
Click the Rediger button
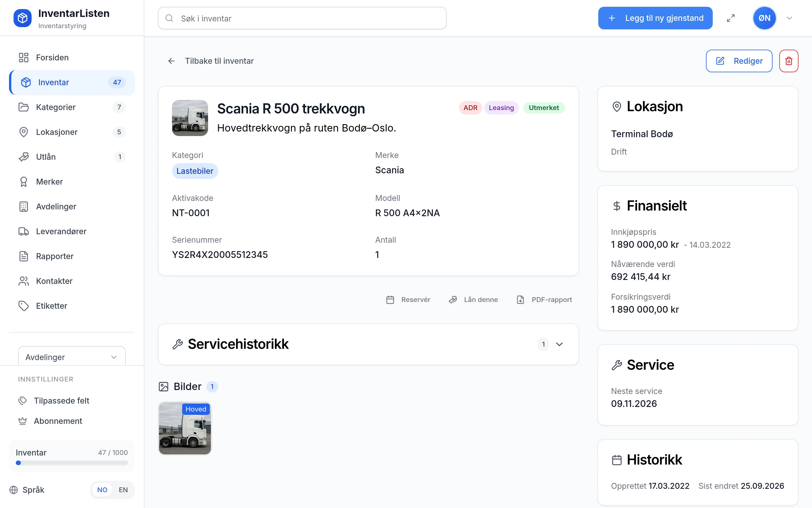click(x=739, y=61)
